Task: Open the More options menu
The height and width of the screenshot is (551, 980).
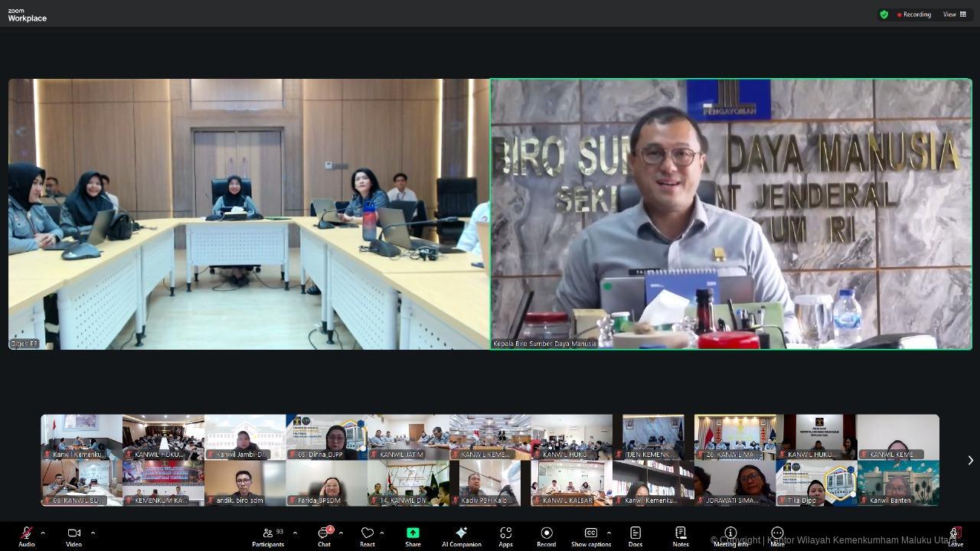Action: (x=777, y=533)
